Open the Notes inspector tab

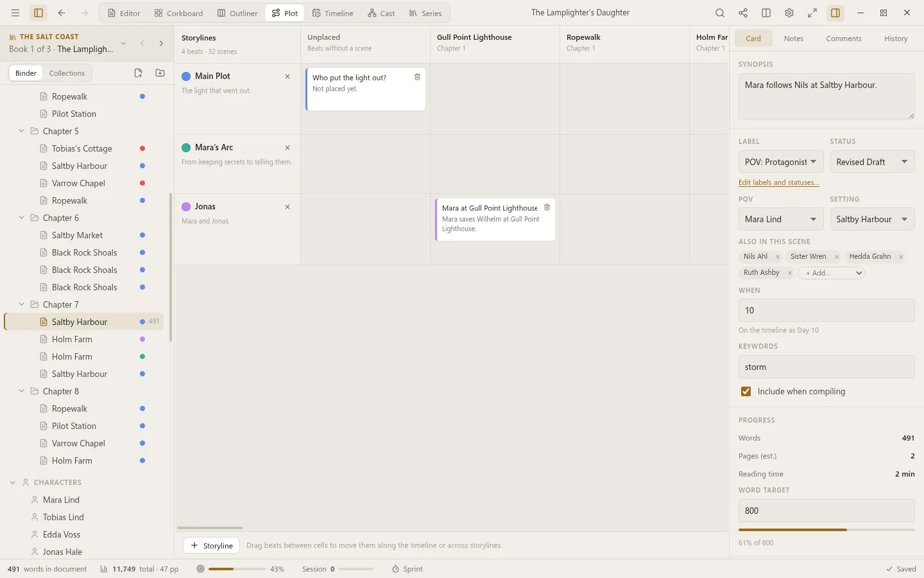tap(794, 39)
